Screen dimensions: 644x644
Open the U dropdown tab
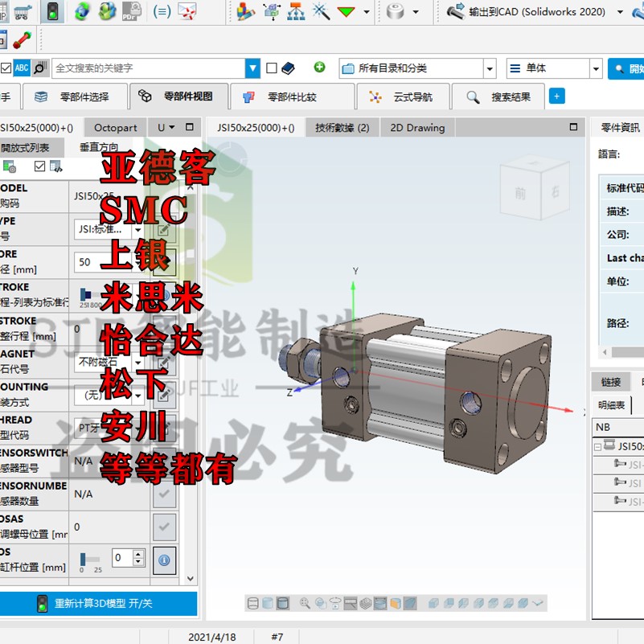166,128
